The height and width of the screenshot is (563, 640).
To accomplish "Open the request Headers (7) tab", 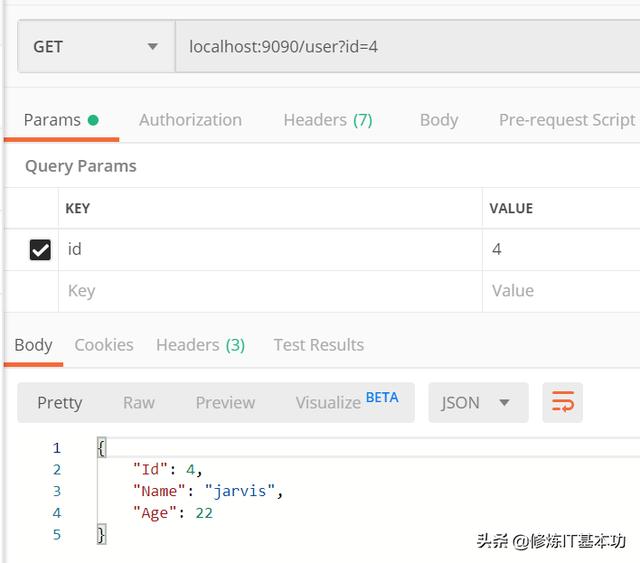I will 328,120.
